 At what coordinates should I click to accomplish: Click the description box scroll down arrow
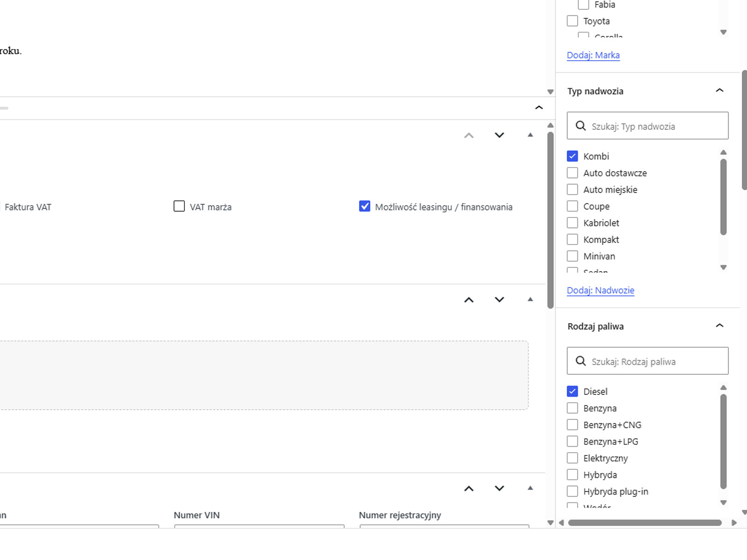coord(550,92)
